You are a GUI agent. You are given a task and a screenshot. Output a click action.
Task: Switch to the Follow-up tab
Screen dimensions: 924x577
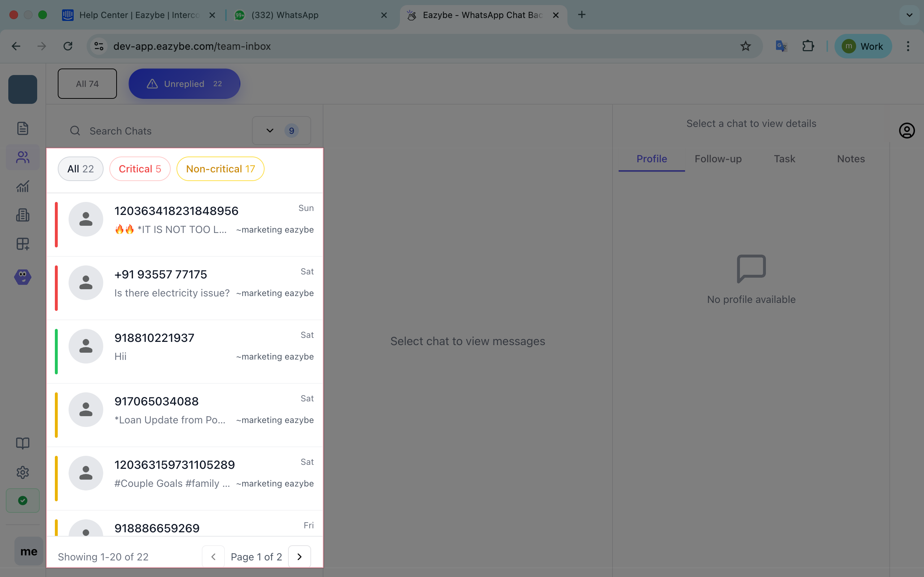tap(718, 159)
